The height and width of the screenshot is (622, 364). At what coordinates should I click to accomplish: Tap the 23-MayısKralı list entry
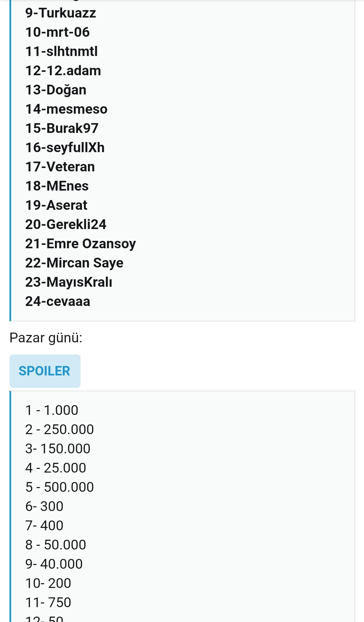point(68,282)
